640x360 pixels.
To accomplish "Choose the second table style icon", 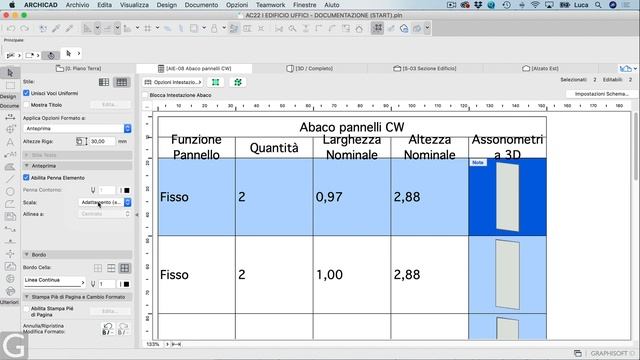I will pyautogui.click(x=122, y=82).
